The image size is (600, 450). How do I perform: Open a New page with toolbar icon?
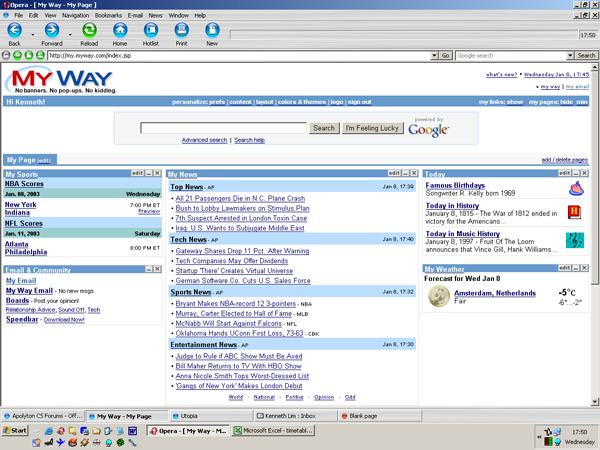tap(212, 31)
